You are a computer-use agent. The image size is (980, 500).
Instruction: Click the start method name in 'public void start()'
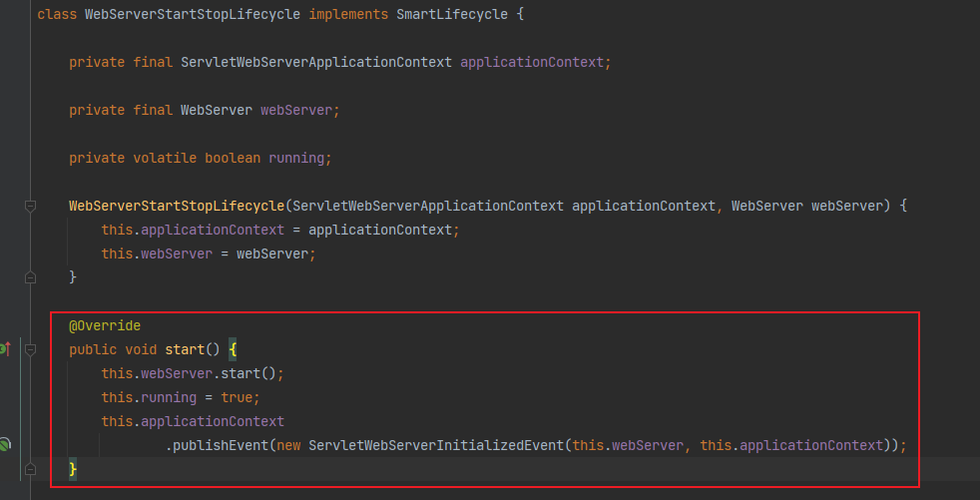tap(184, 349)
